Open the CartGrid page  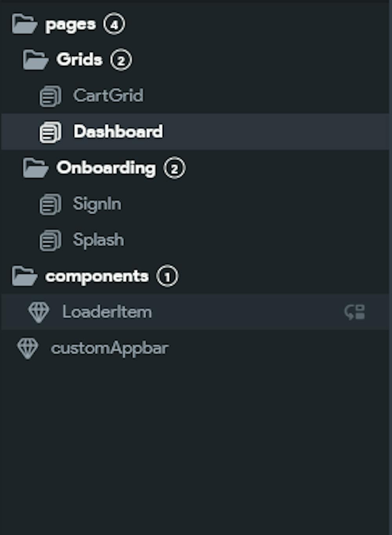(108, 96)
